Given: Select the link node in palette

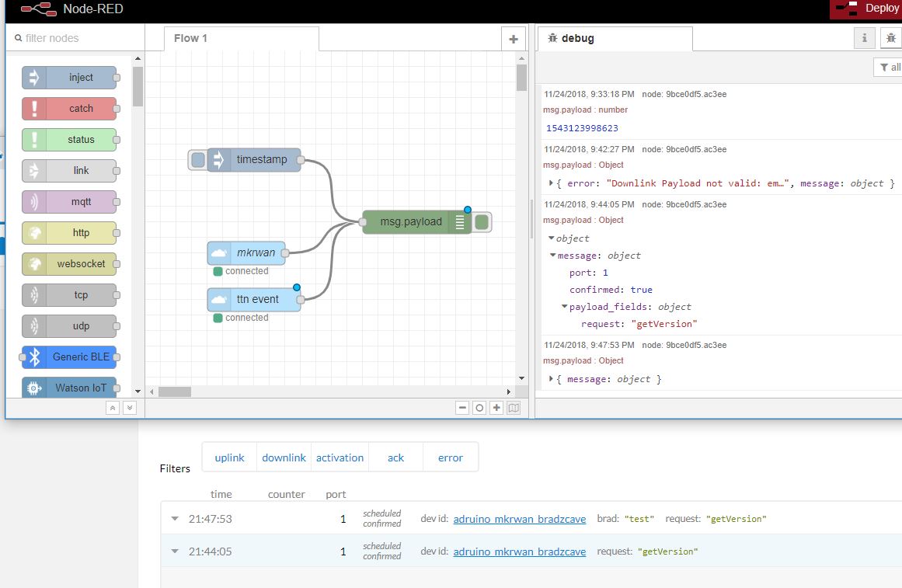Looking at the screenshot, I should coord(69,171).
